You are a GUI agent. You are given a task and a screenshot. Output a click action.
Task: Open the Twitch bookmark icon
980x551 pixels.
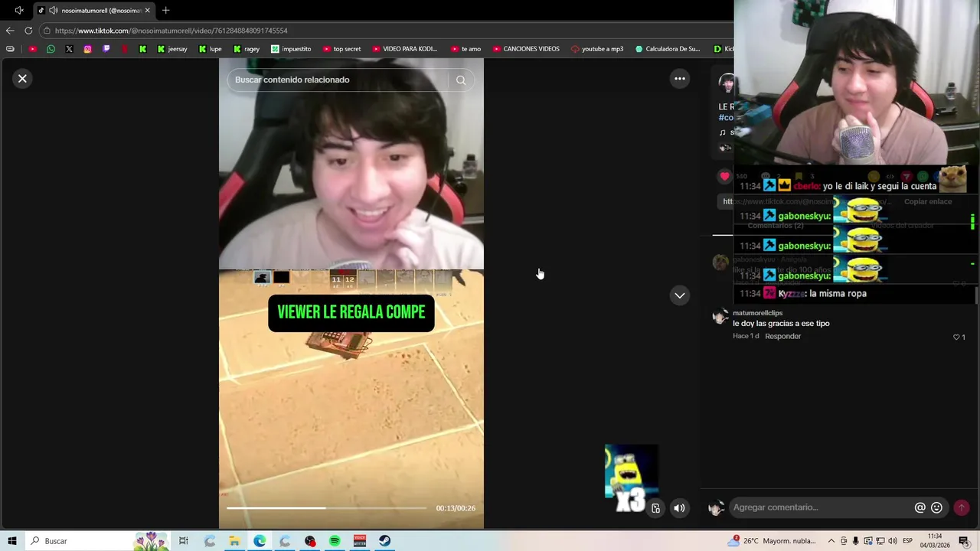[x=106, y=49]
